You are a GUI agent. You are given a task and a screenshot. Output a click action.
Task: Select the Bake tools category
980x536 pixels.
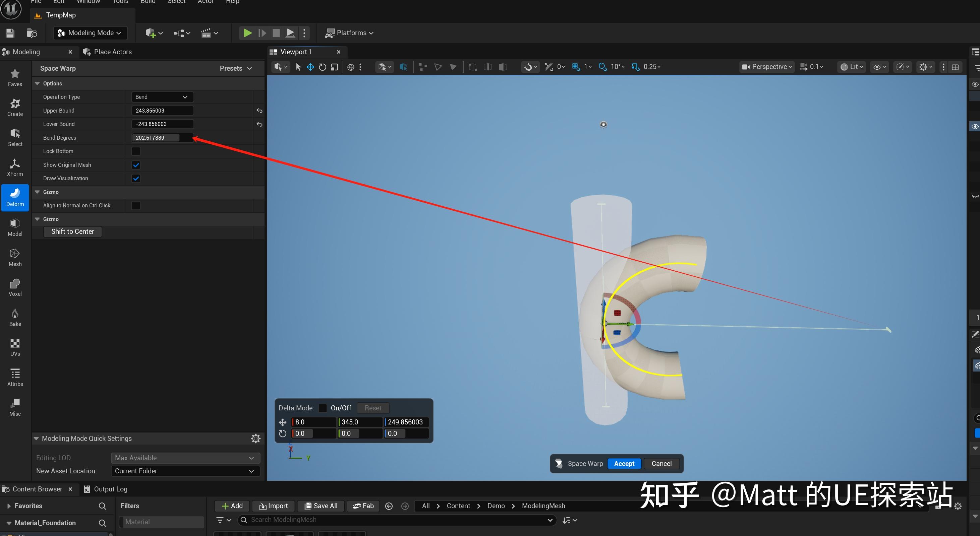click(x=15, y=317)
